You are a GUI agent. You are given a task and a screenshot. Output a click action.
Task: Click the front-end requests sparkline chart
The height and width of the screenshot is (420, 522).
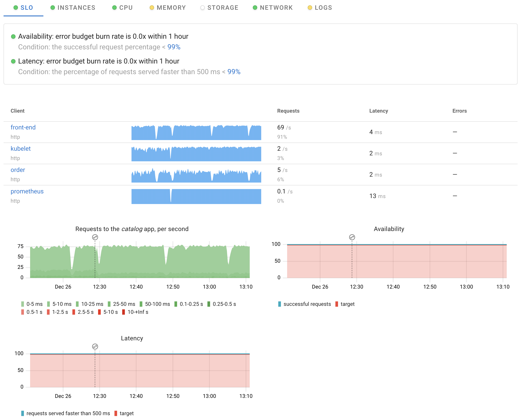(x=196, y=132)
